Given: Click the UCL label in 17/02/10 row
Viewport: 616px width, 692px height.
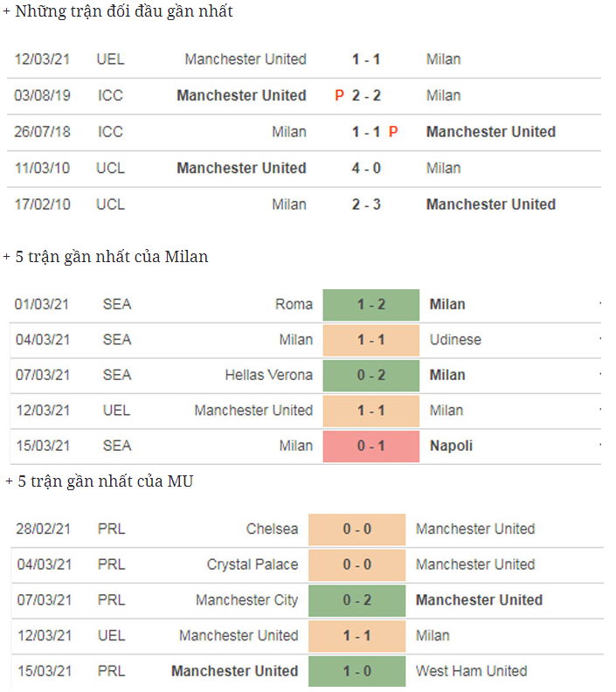Looking at the screenshot, I should click(110, 204).
